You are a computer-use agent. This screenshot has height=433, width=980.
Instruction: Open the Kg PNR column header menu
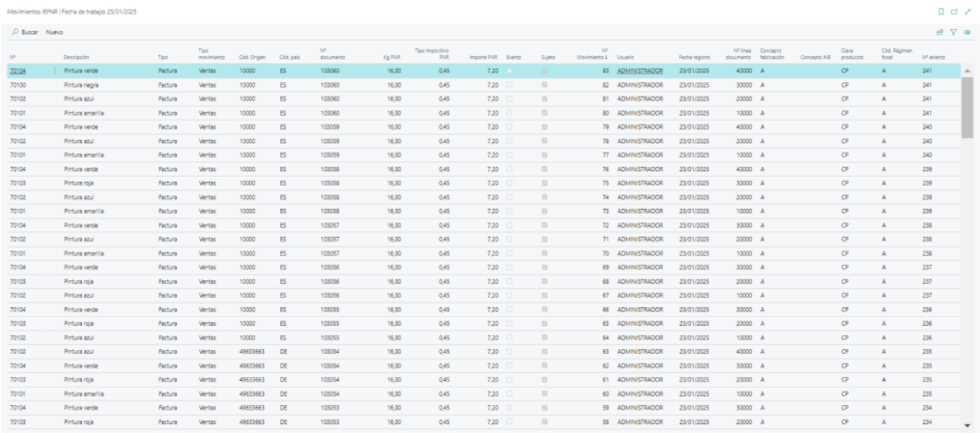coord(391,57)
